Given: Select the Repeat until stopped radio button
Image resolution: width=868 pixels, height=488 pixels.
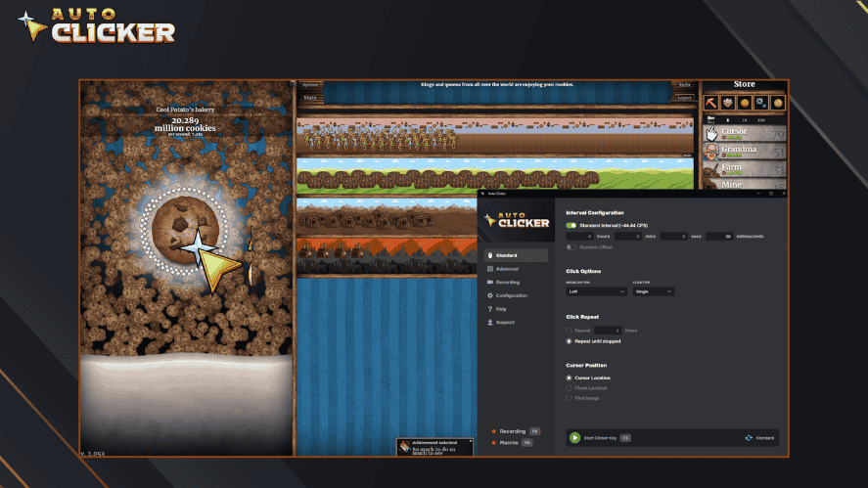Looking at the screenshot, I should click(x=569, y=341).
